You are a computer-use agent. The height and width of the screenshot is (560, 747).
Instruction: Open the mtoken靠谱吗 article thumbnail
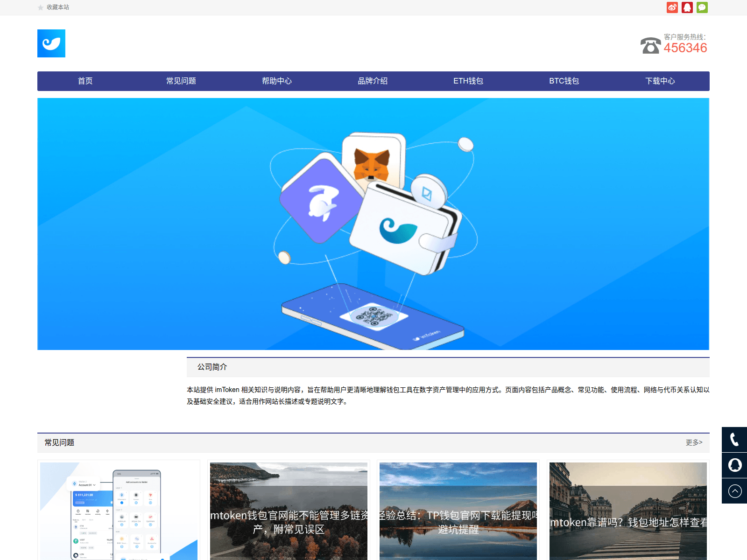(x=628, y=511)
